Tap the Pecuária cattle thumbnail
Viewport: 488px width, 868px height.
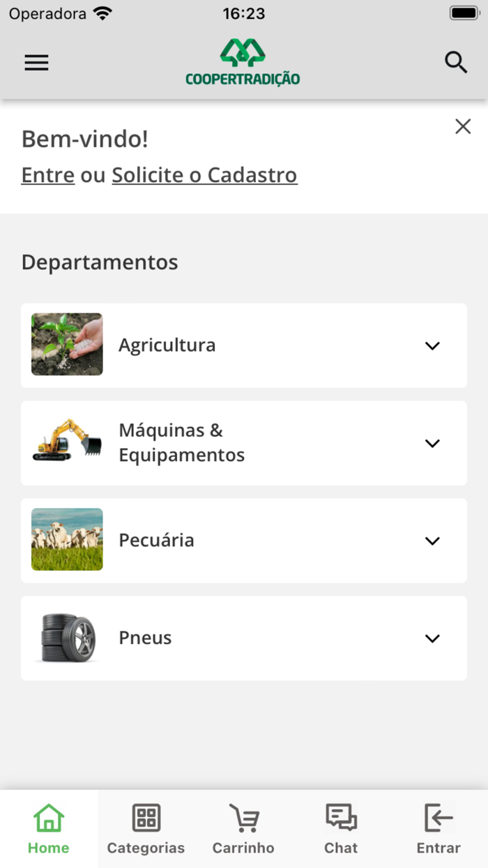click(67, 539)
